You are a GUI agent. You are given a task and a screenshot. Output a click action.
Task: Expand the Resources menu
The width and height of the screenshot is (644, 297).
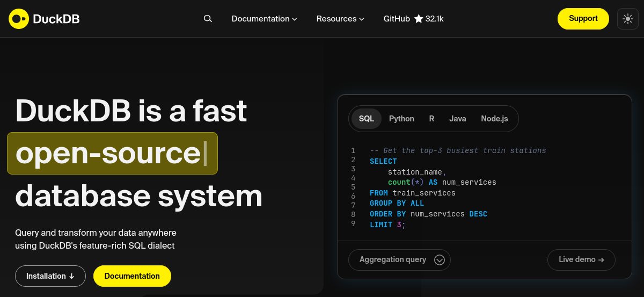tap(340, 19)
